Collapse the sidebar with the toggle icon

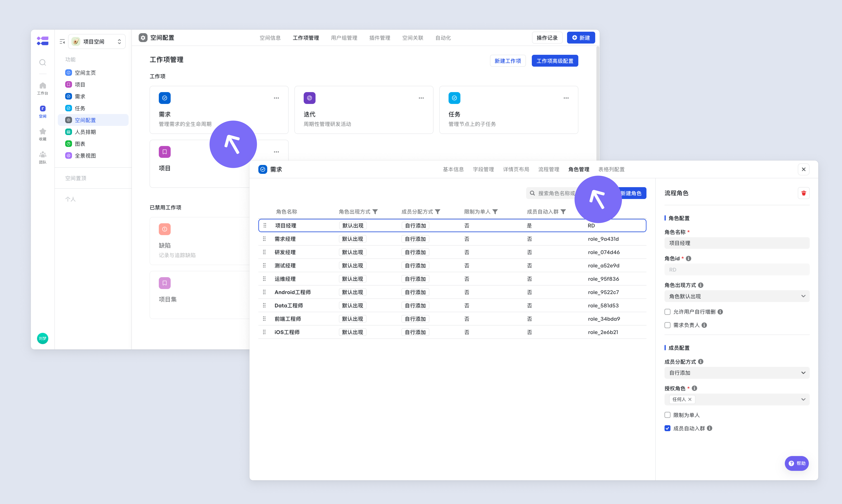click(x=62, y=41)
